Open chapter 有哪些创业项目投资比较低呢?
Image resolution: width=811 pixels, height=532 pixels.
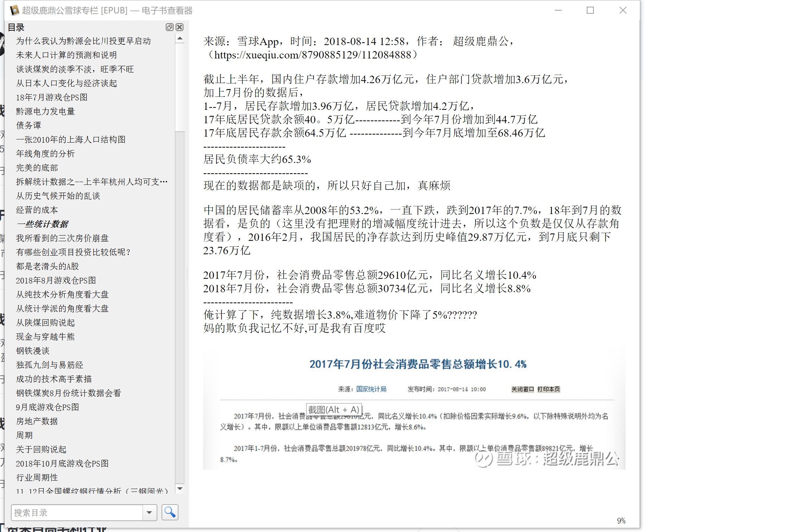[x=73, y=252]
